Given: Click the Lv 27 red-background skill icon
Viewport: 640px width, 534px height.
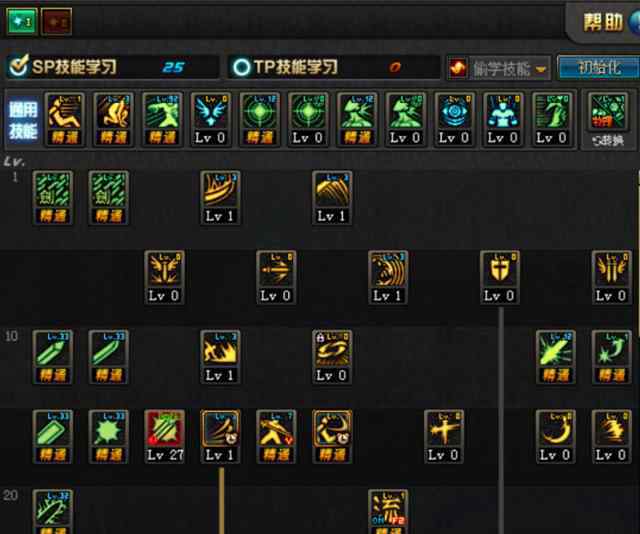Looking at the screenshot, I should (164, 436).
